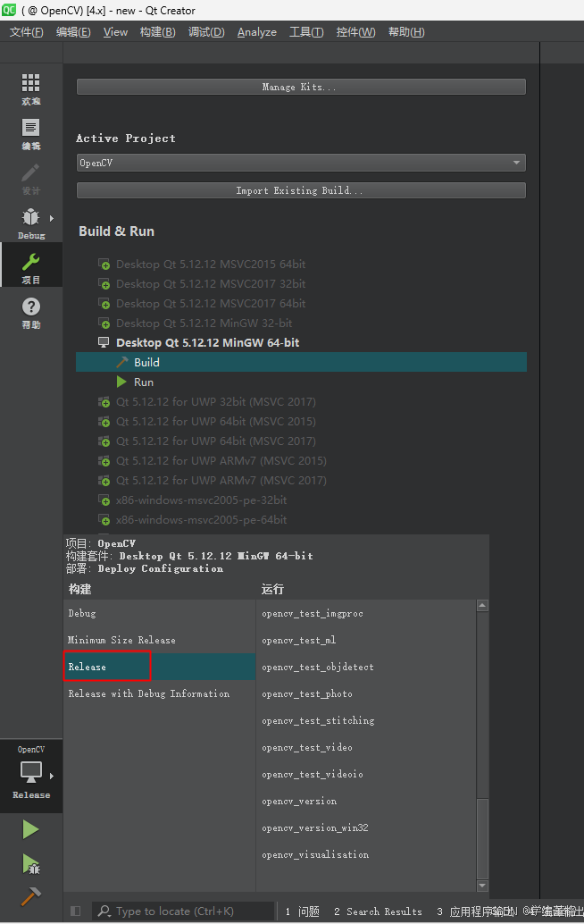Click add icon beside UWP 64bit (MSVC 2015)
The width and height of the screenshot is (584, 924).
coord(104,421)
